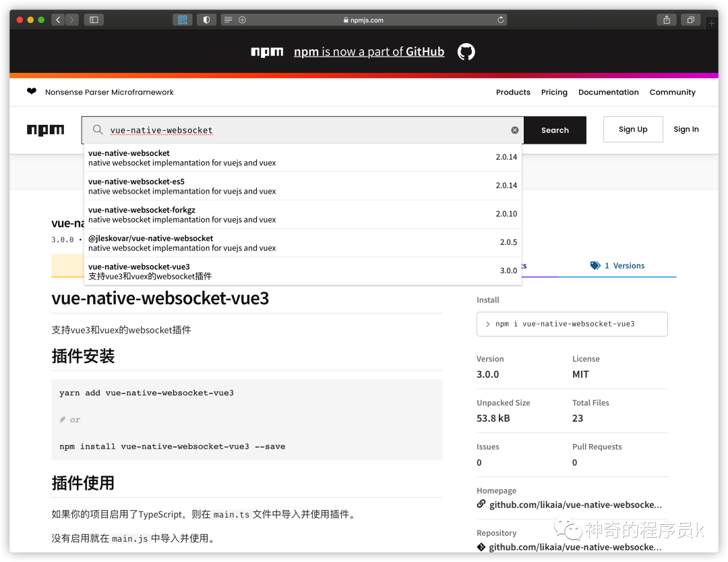
Task: Switch to the 1 Versions tab
Action: [x=617, y=265]
